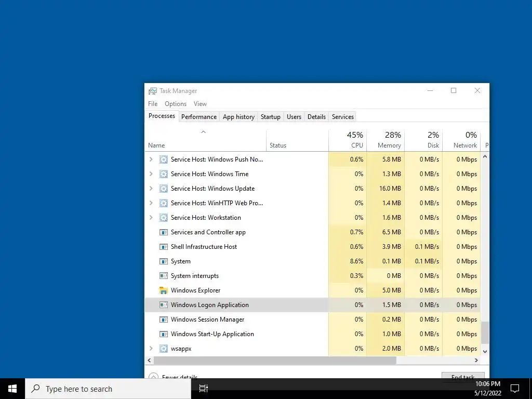Click the icon beside the System process
532x399 pixels.
(164, 261)
